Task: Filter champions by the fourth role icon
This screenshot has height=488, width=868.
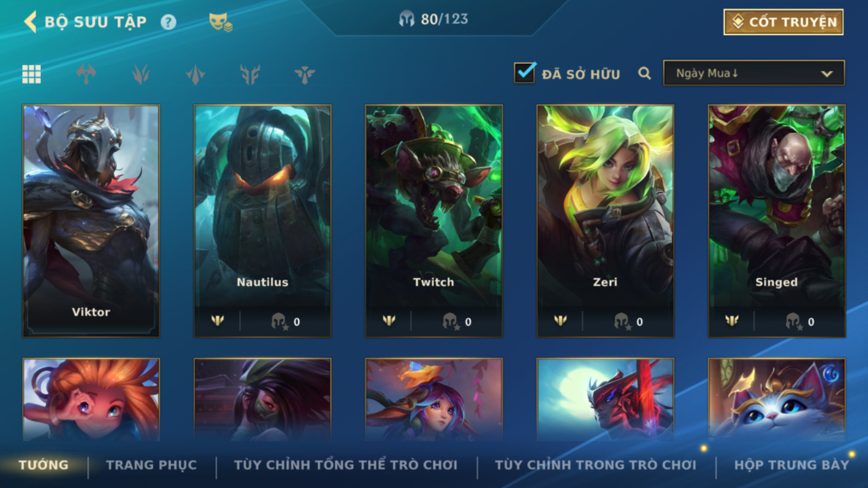Action: 195,74
